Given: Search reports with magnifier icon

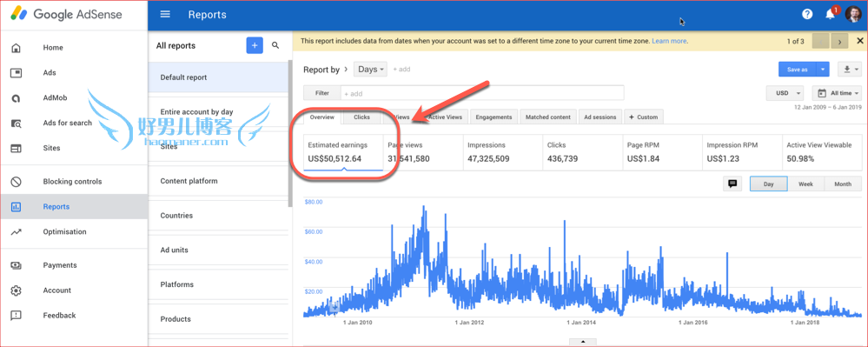Looking at the screenshot, I should click(x=275, y=45).
